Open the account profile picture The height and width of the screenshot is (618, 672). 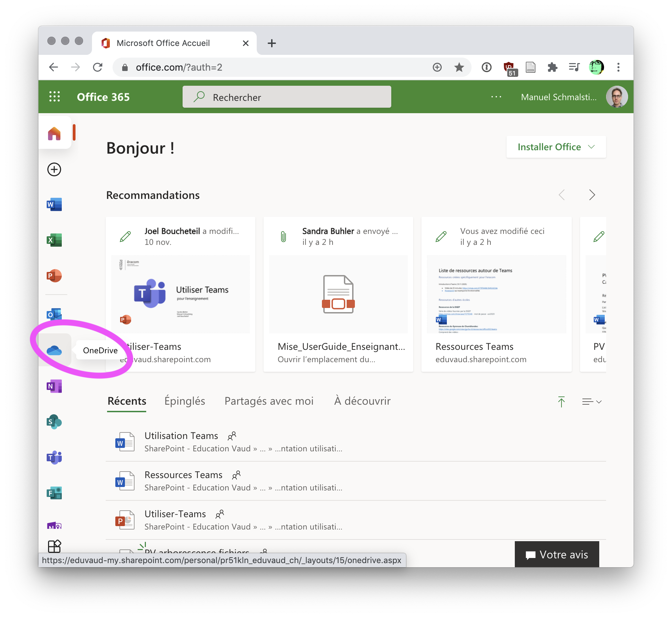pos(617,97)
